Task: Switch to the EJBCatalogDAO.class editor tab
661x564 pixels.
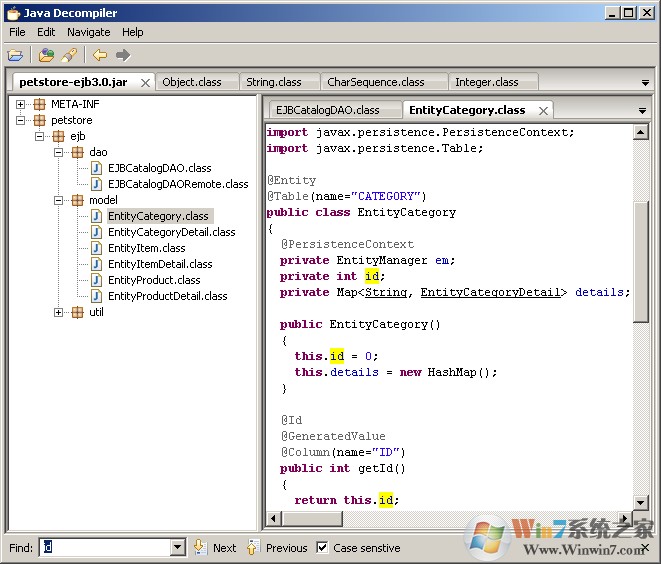Action: point(327,110)
